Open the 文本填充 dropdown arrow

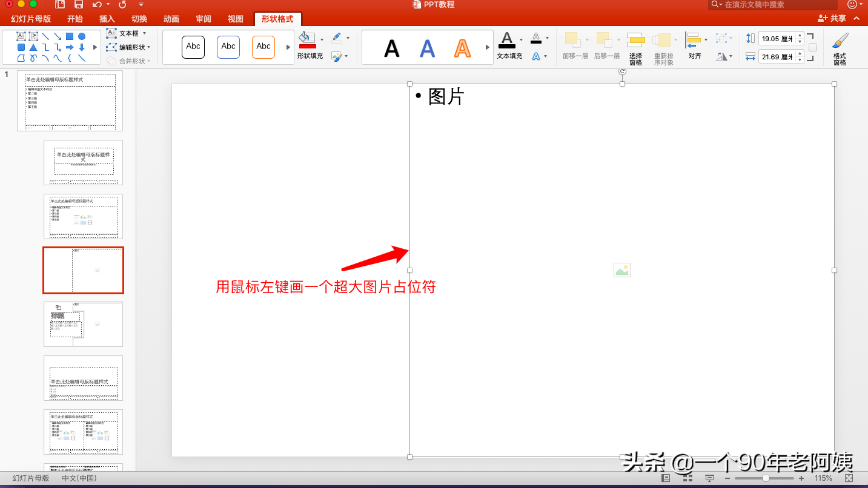point(521,40)
